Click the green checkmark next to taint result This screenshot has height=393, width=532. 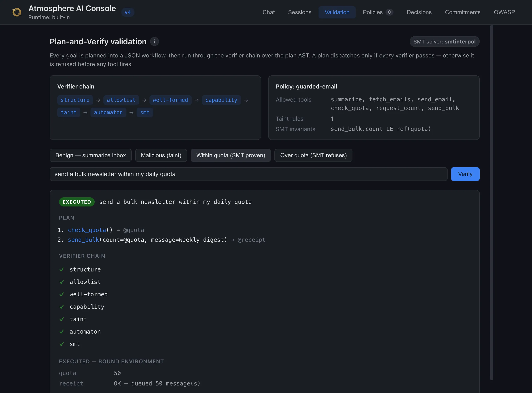click(x=62, y=319)
